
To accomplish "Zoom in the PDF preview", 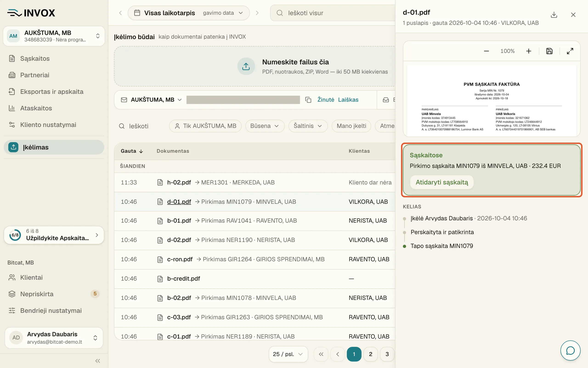I will (529, 51).
